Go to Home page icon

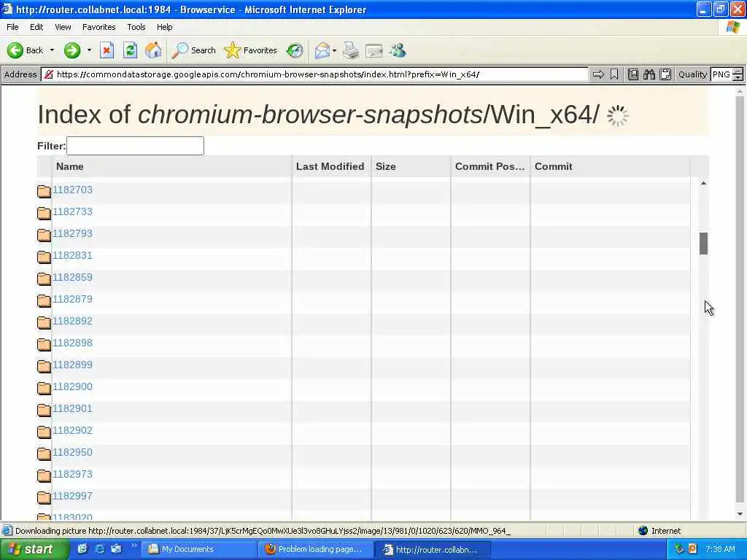pos(153,50)
